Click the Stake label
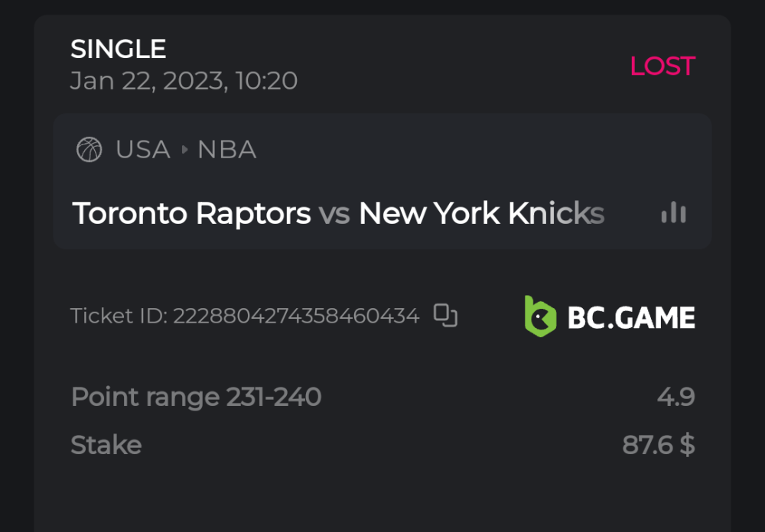Viewport: 765px width, 532px height. tap(106, 445)
